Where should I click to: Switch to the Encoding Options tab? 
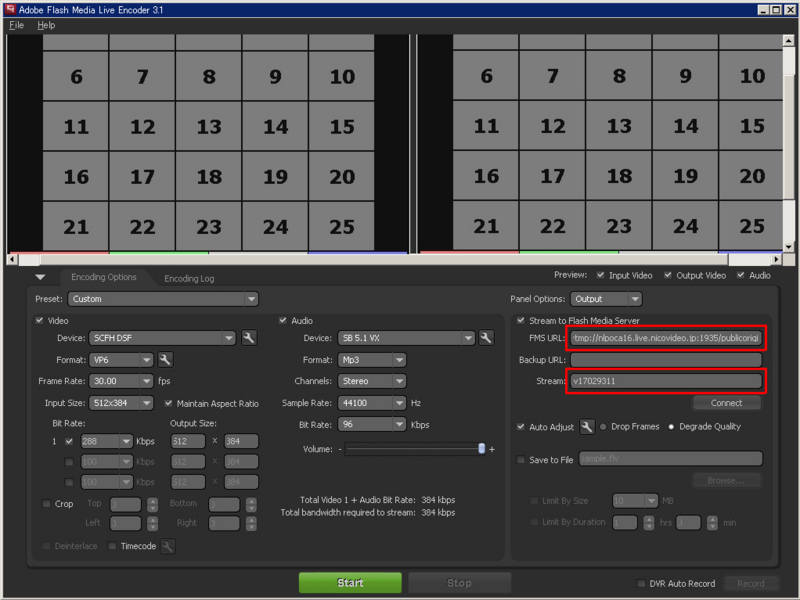104,277
